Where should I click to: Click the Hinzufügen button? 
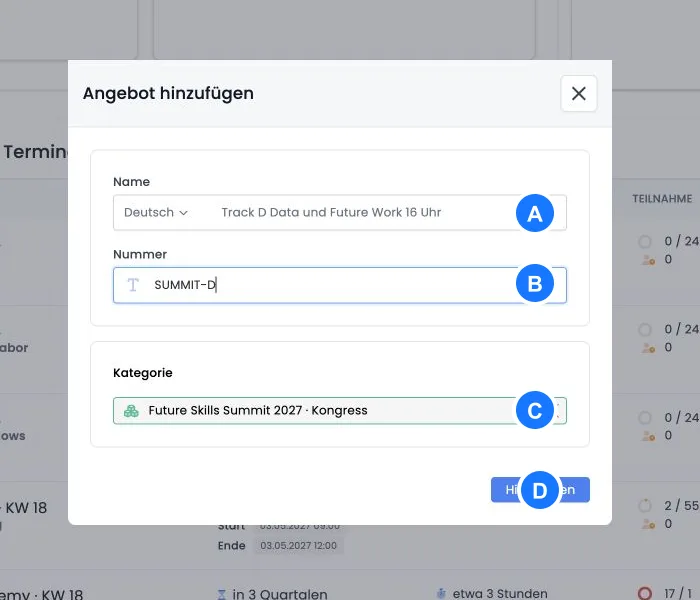pos(540,490)
